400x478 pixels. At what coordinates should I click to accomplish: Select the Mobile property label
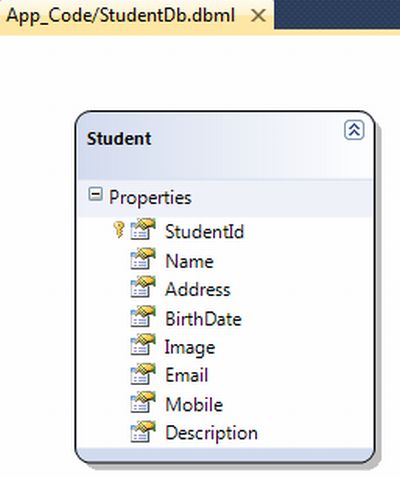pos(194,404)
